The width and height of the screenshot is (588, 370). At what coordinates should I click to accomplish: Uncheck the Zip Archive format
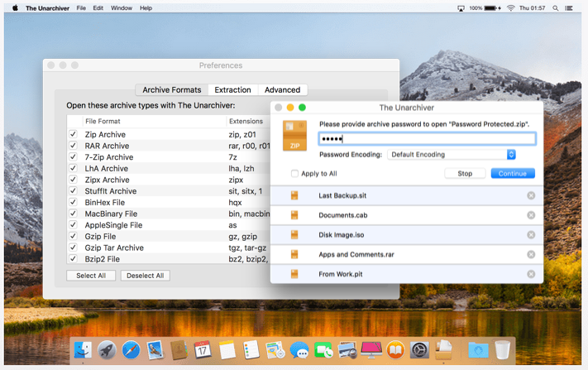pos(73,134)
